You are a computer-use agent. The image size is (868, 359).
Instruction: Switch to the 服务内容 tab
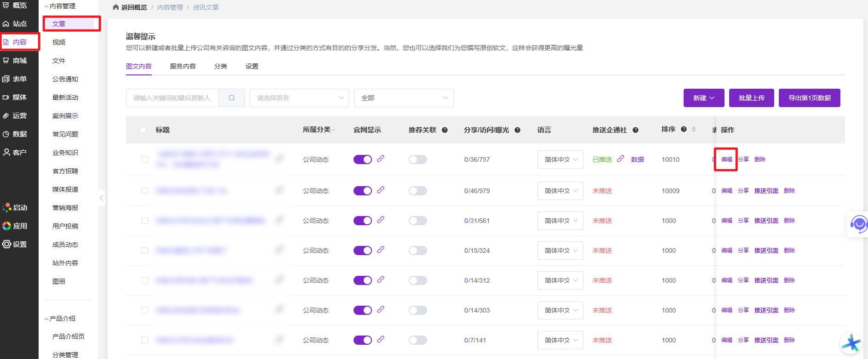tap(183, 66)
